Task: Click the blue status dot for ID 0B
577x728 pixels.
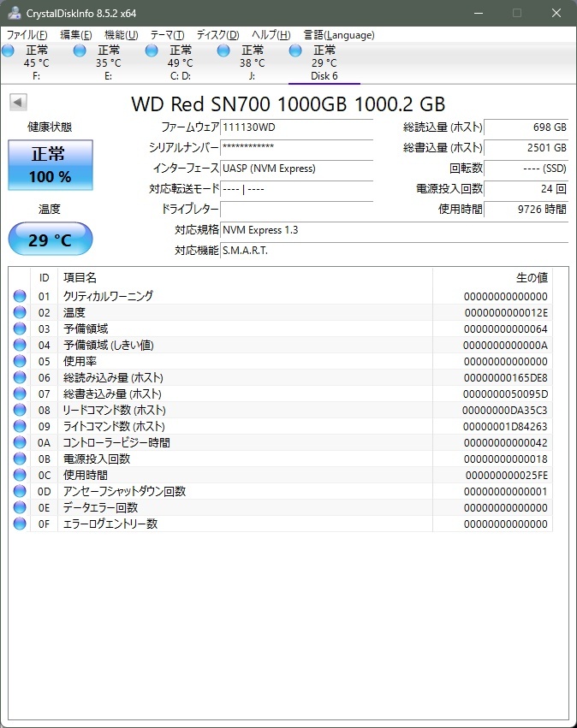Action: coord(20,459)
